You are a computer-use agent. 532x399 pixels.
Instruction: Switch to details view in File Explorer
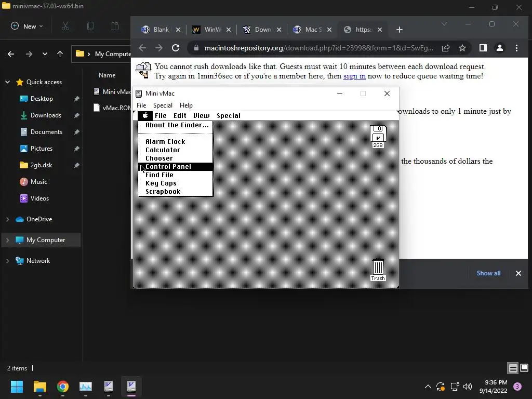point(513,368)
